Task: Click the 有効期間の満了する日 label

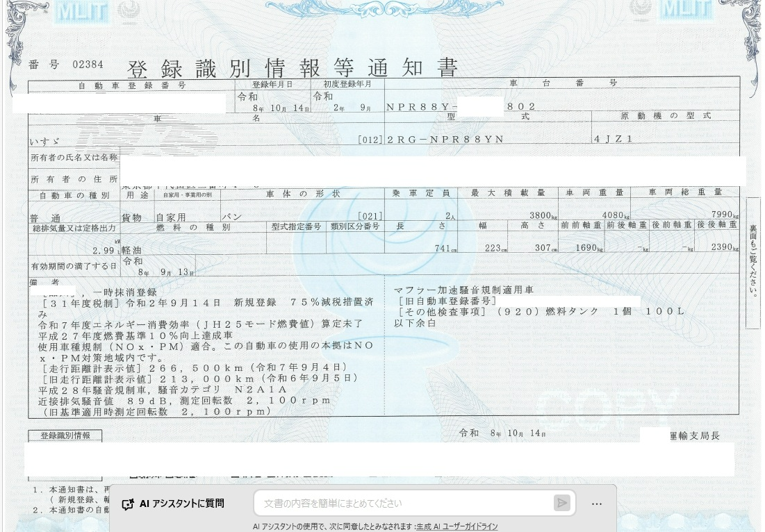Action: [x=74, y=266]
